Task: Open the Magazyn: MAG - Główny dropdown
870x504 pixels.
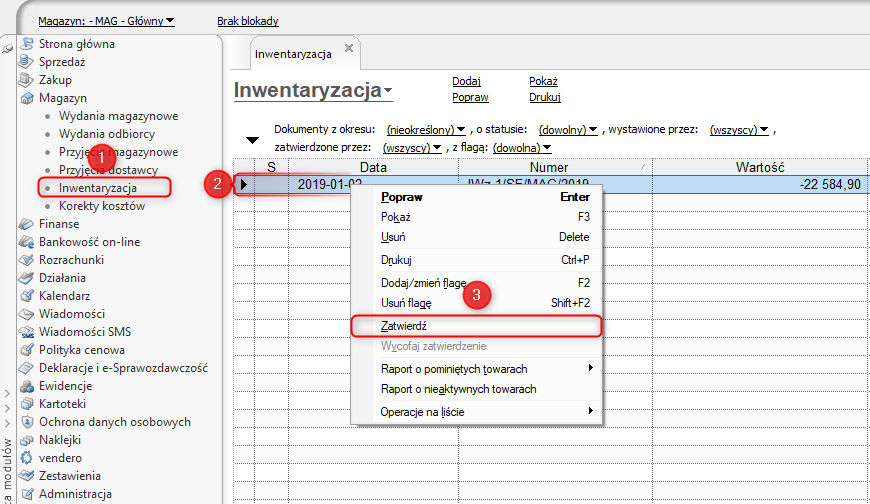Action: (x=107, y=21)
